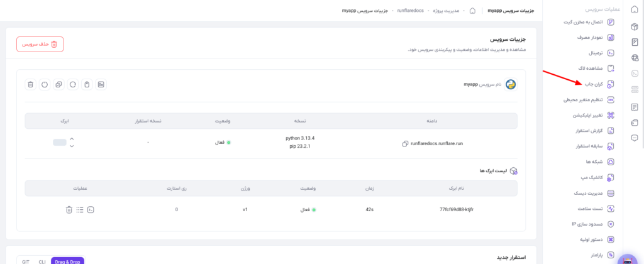Open تغییر اپلیکیشن sidebar item
The width and height of the screenshot is (644, 264).
594,116
